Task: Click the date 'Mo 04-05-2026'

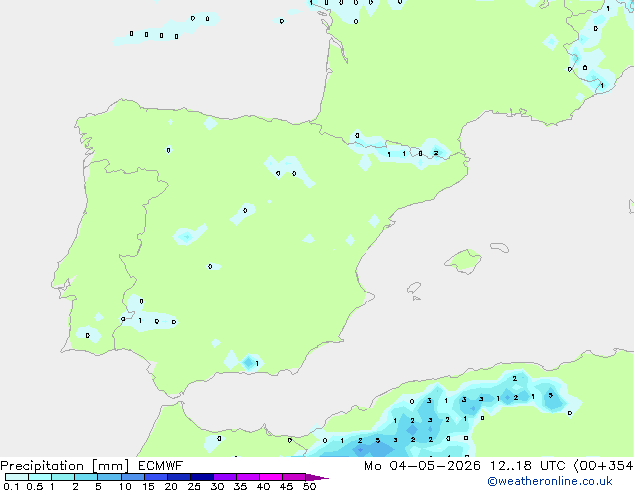Action: click(422, 466)
